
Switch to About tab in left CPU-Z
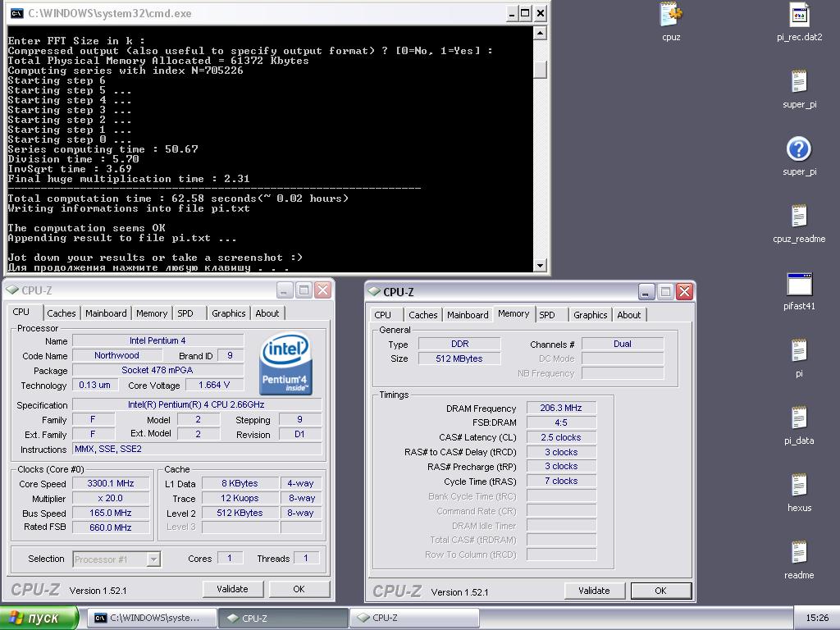point(267,313)
